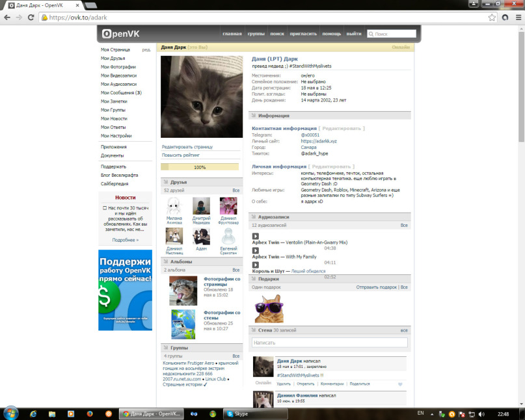Collapse the Информация section

click(254, 116)
